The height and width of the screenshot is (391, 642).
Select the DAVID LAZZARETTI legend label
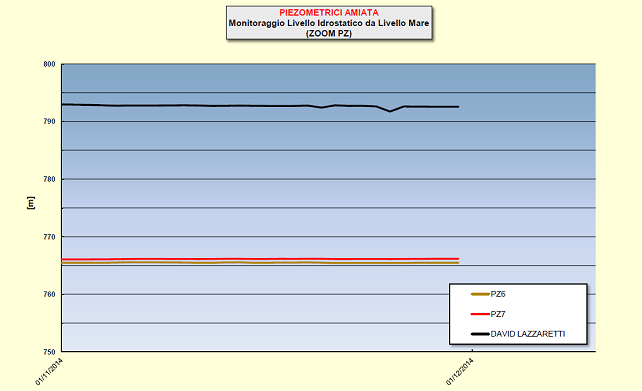click(528, 334)
